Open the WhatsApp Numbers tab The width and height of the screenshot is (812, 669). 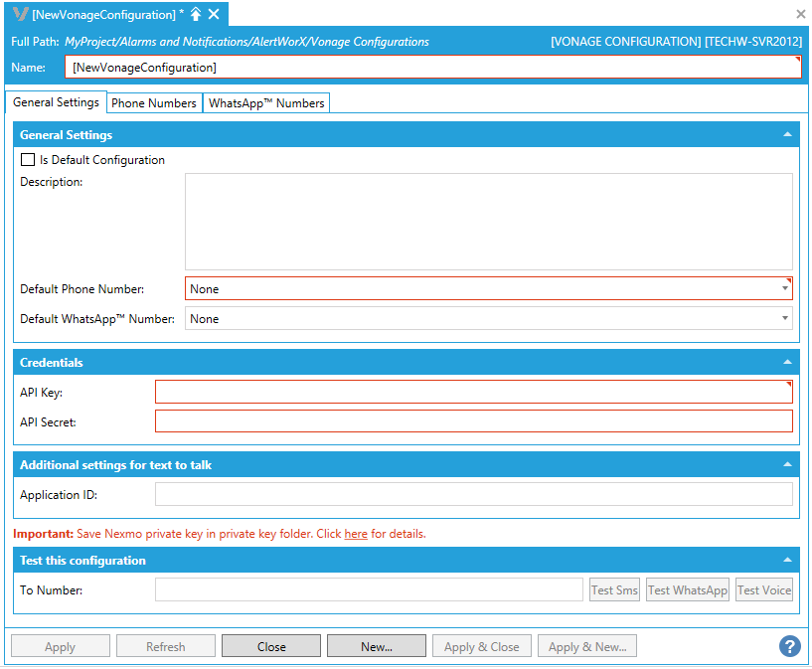click(266, 103)
